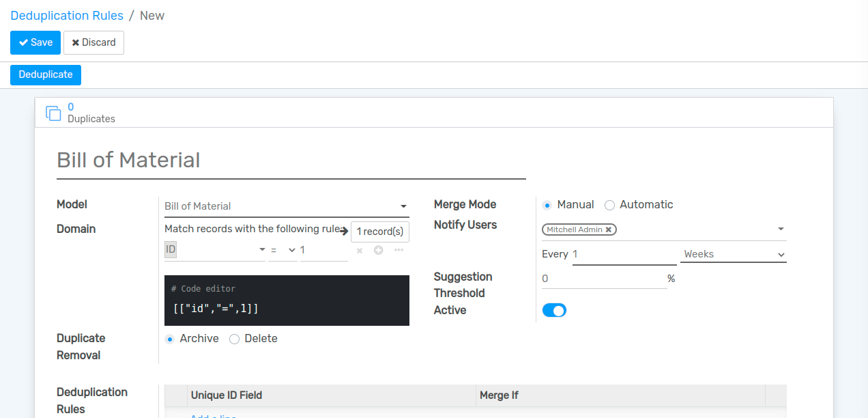Screen dimensions: 868x418
Task: Delete the ID domain rule with x icon
Action: (x=360, y=251)
